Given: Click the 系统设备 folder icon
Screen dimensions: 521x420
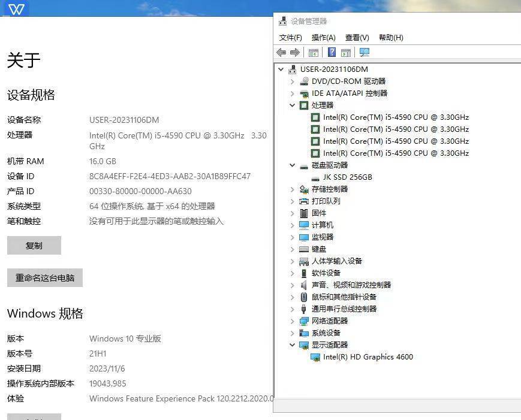Looking at the screenshot, I should coord(304,333).
